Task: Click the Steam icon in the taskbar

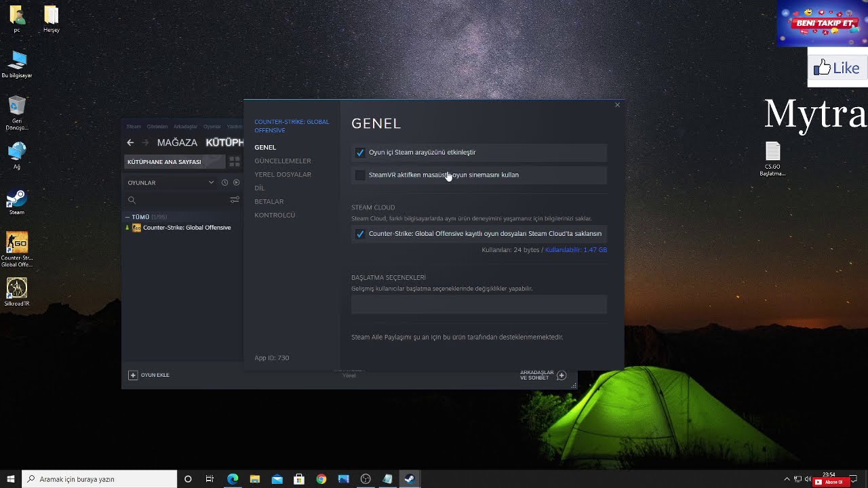Action: [410, 479]
